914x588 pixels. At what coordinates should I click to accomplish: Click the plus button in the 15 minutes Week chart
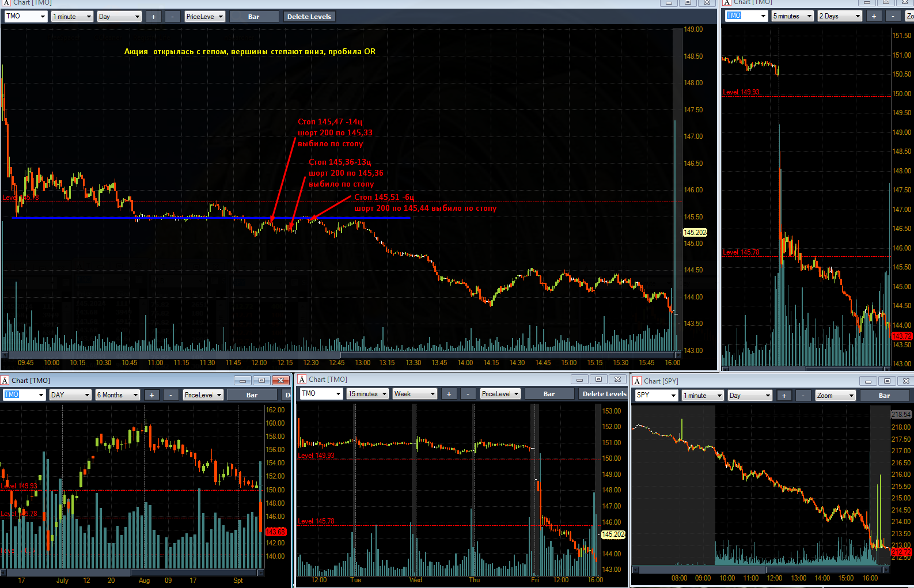449,394
